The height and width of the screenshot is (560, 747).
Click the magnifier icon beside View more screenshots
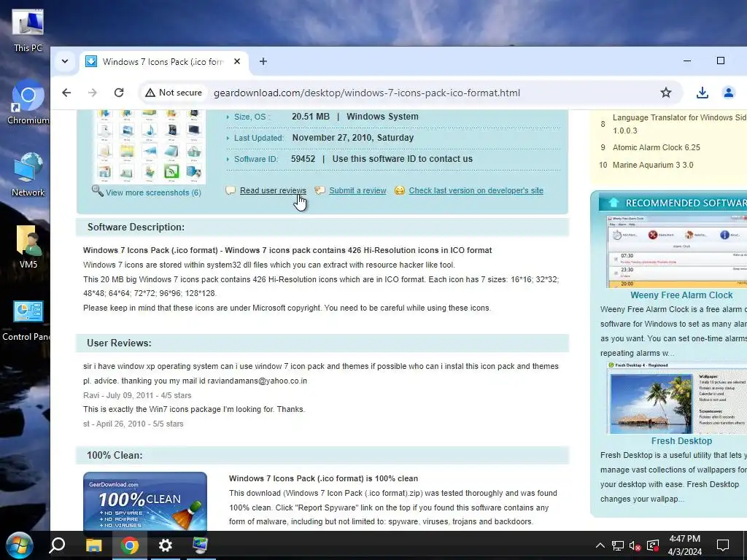(98, 191)
